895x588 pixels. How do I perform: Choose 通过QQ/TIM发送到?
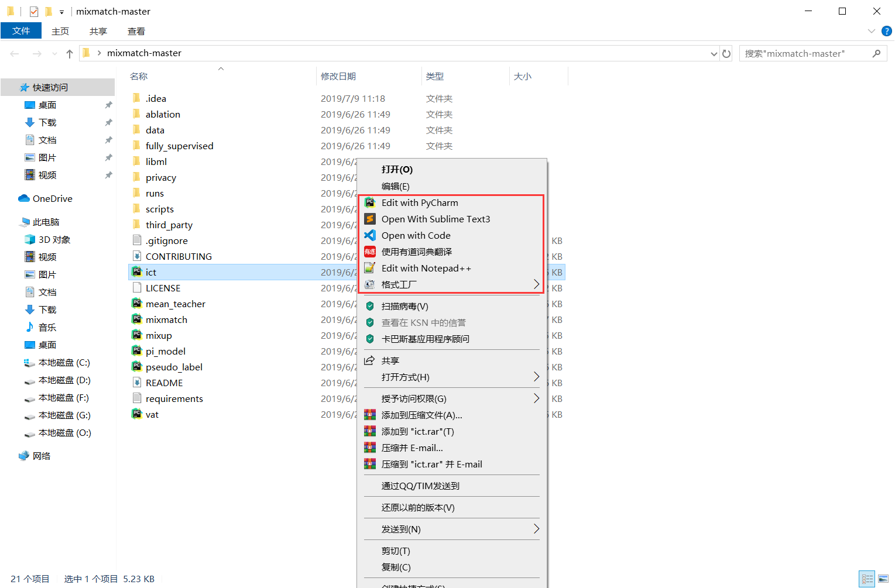[x=420, y=486]
